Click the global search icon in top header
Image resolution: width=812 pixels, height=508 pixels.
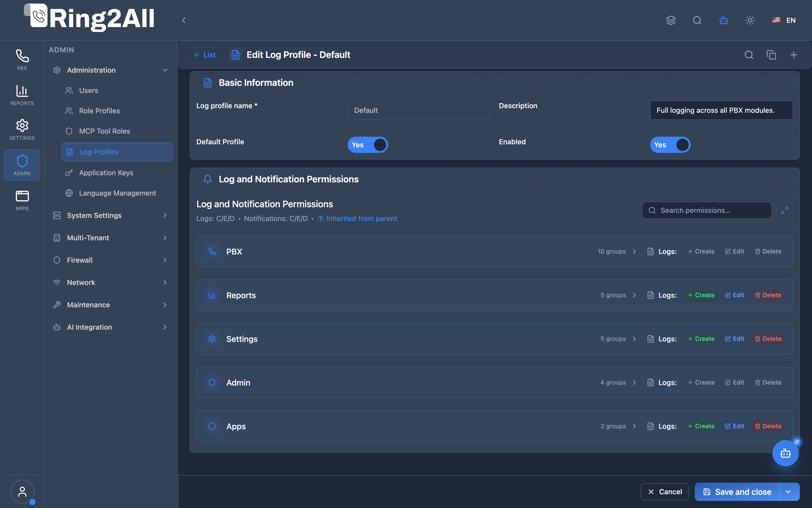point(697,21)
